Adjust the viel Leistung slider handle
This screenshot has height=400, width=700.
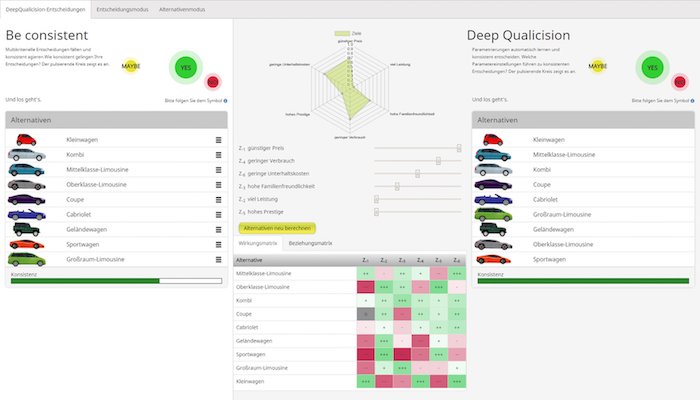point(376,199)
